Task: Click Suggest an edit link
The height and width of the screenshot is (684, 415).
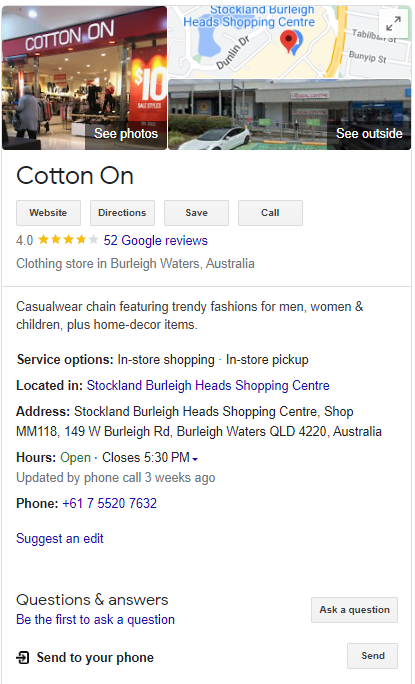Action: 60,538
